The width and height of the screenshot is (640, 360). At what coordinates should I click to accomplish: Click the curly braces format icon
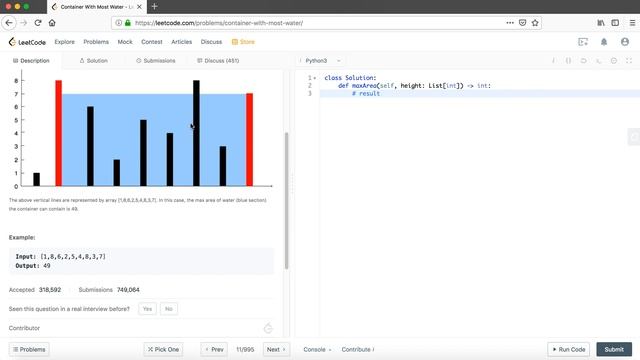568,61
